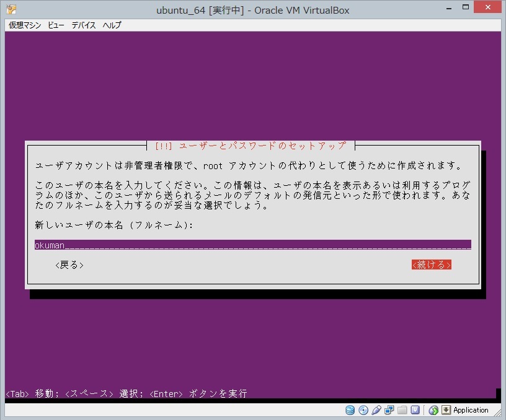The width and height of the screenshot is (506, 420).
Task: Click the <戻る> back button
Action: coord(69,265)
